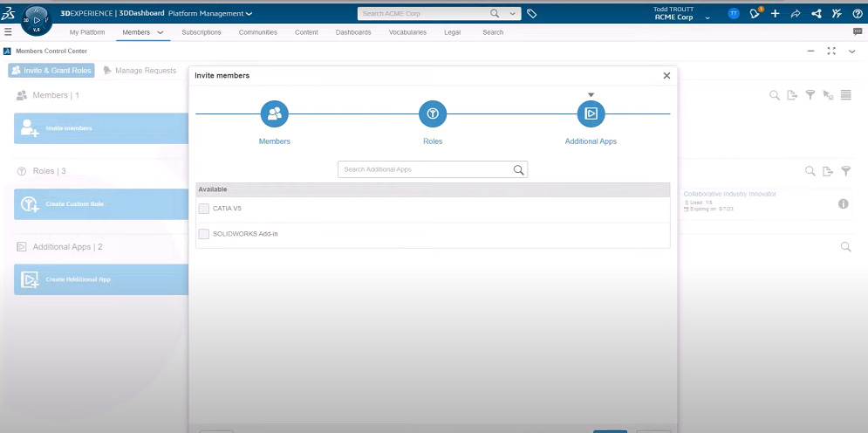Screen dimensions: 868x433
Task: Click the selection mode icon in the Members section
Action: click(x=828, y=95)
